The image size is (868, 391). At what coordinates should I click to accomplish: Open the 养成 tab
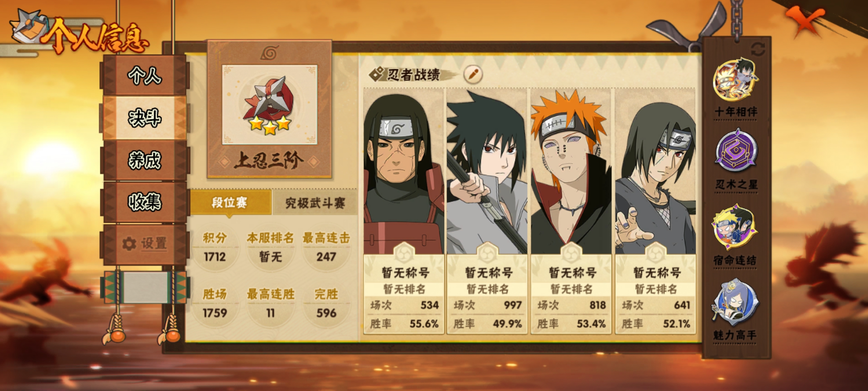pyautogui.click(x=145, y=160)
